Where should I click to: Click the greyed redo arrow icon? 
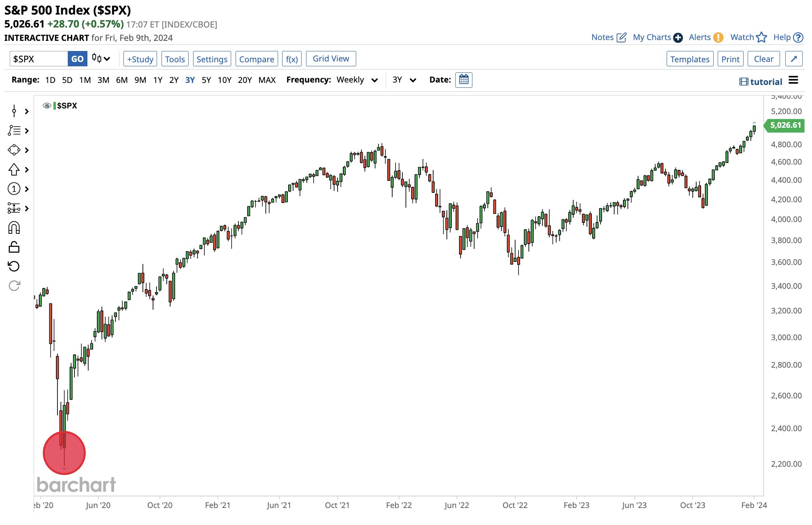pos(14,286)
